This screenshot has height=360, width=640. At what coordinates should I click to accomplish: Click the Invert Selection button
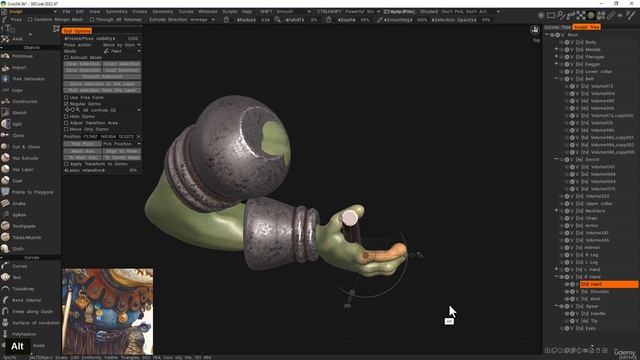click(x=122, y=64)
